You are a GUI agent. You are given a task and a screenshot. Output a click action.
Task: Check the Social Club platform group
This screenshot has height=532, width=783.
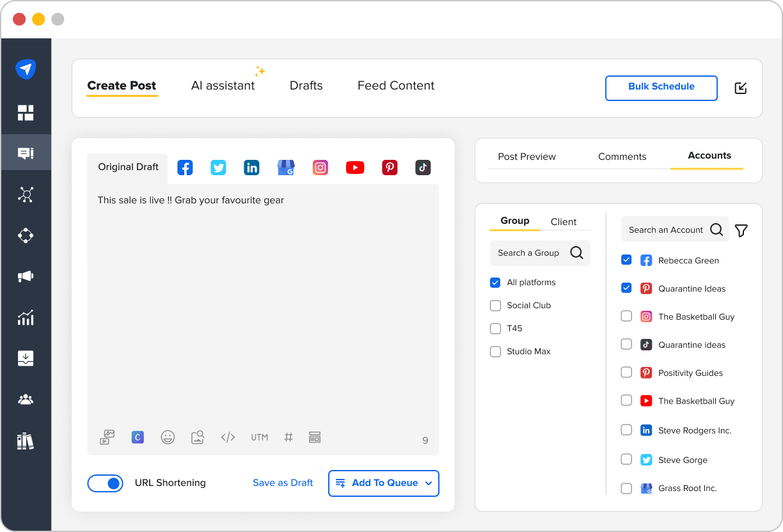point(495,306)
